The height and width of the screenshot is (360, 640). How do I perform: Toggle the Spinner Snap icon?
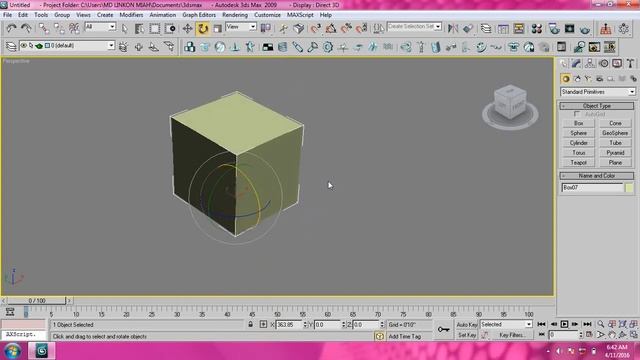tap(362, 28)
